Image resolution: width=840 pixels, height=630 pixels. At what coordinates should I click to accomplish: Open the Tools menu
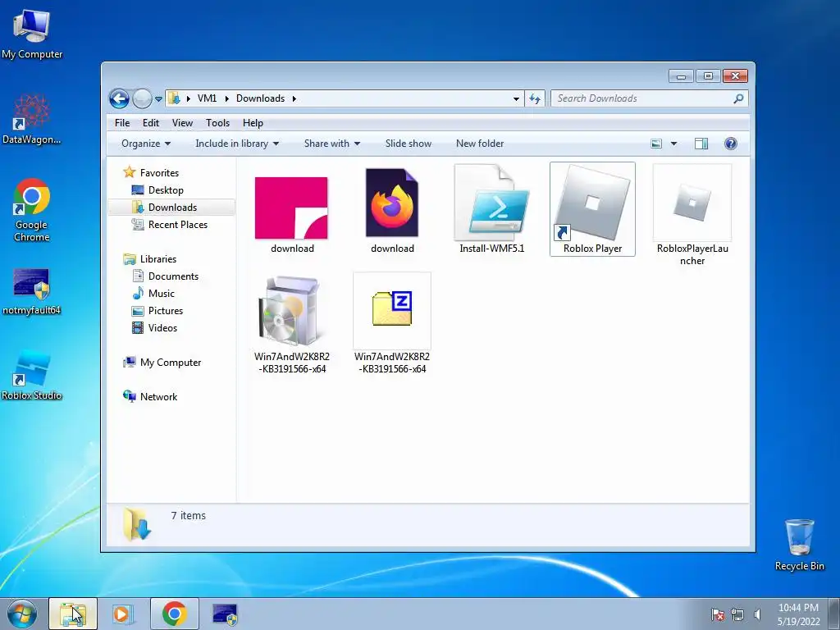pyautogui.click(x=217, y=123)
